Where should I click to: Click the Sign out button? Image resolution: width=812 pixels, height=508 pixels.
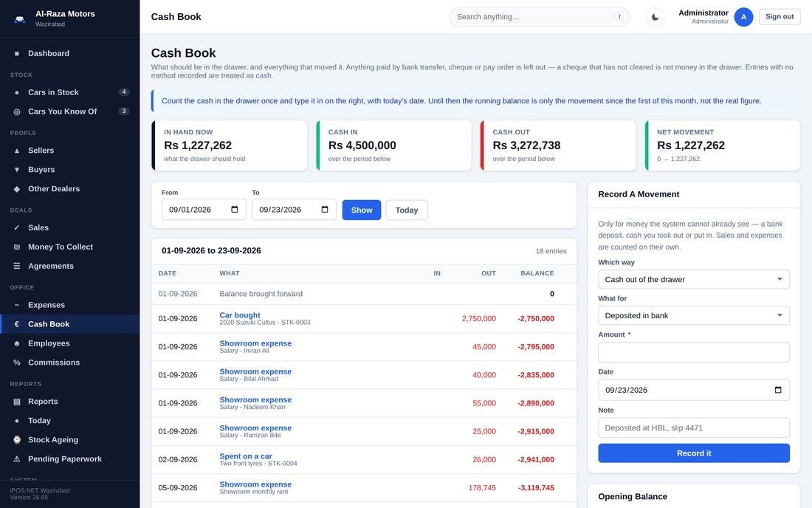780,16
